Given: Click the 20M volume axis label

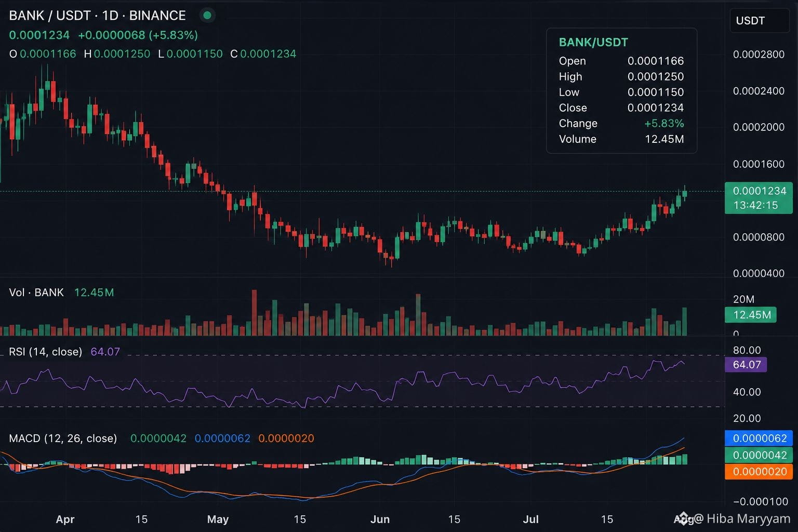Looking at the screenshot, I should [743, 299].
